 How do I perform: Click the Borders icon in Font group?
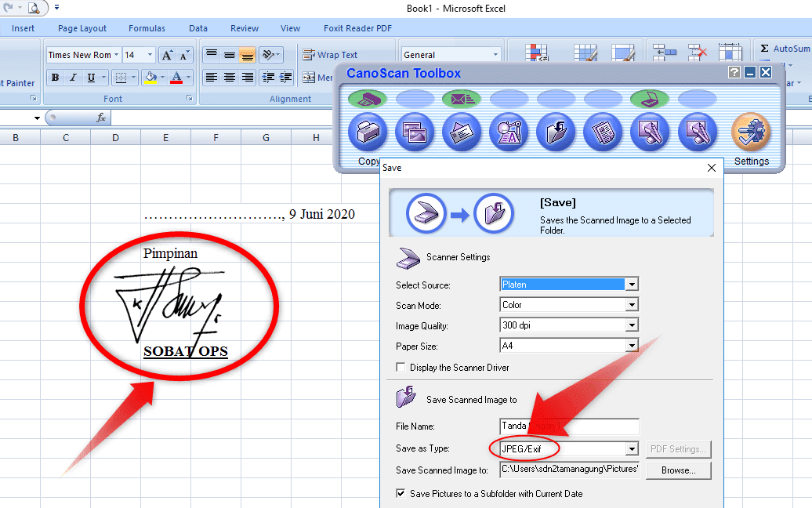pyautogui.click(x=121, y=78)
